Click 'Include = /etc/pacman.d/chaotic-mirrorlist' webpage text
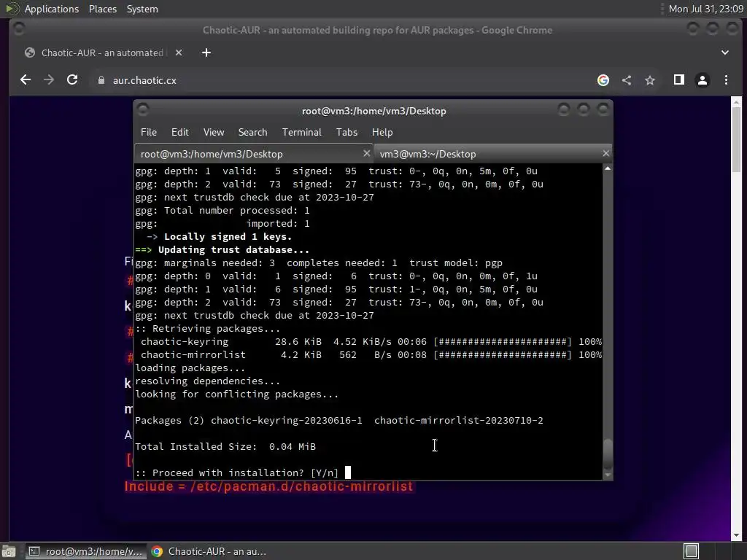The width and height of the screenshot is (747, 560). click(x=268, y=486)
